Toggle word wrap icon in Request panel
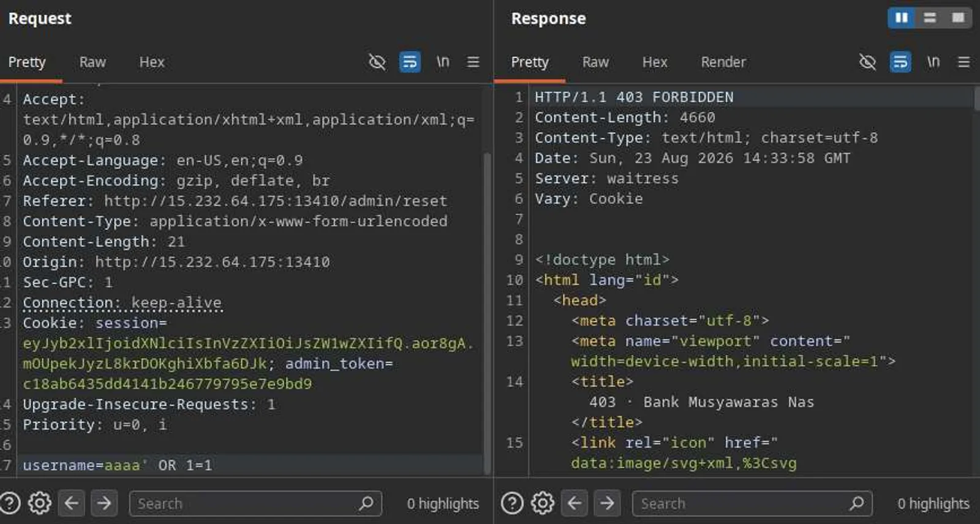Viewport: 980px width, 524px height. click(x=410, y=62)
